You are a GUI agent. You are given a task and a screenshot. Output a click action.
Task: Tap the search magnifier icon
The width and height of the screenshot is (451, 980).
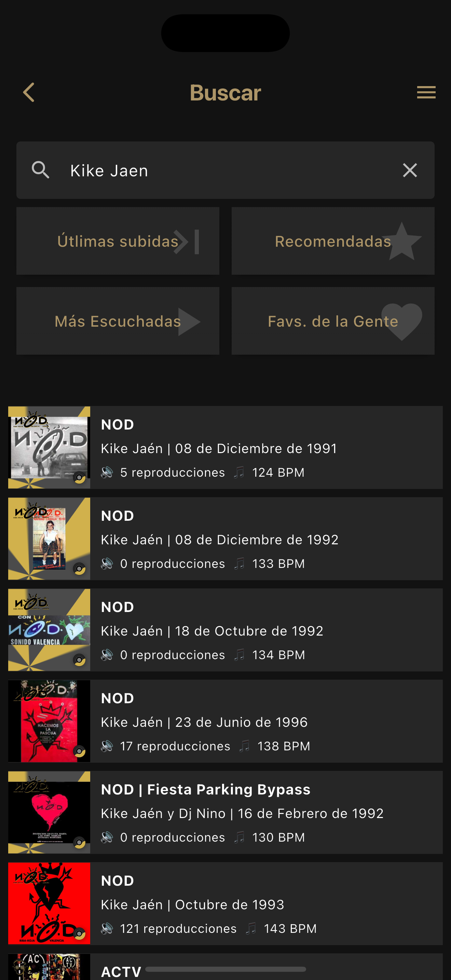(x=40, y=170)
